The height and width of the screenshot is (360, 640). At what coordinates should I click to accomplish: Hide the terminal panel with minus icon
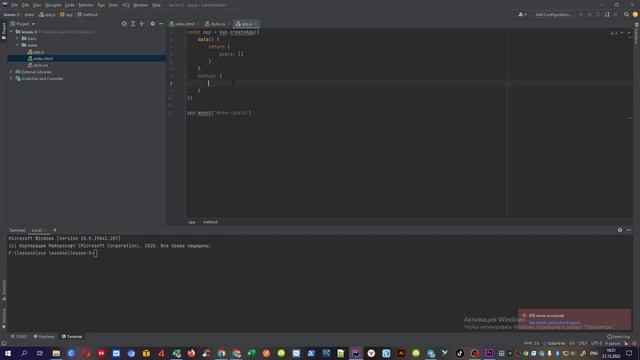[x=629, y=230]
